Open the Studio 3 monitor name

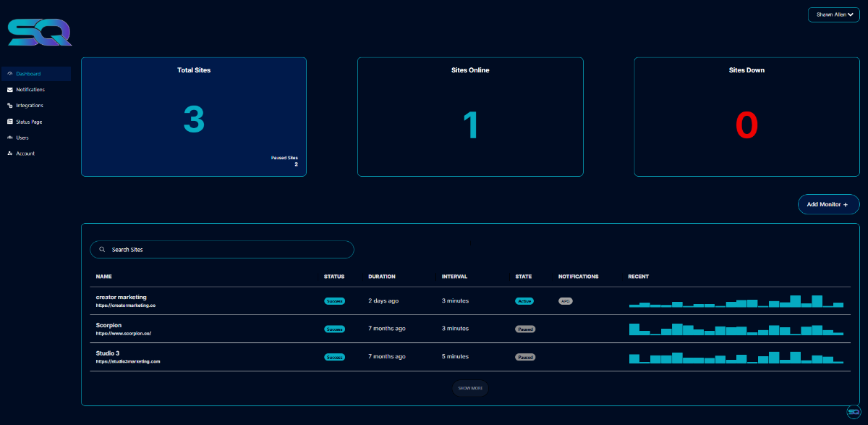(108, 353)
